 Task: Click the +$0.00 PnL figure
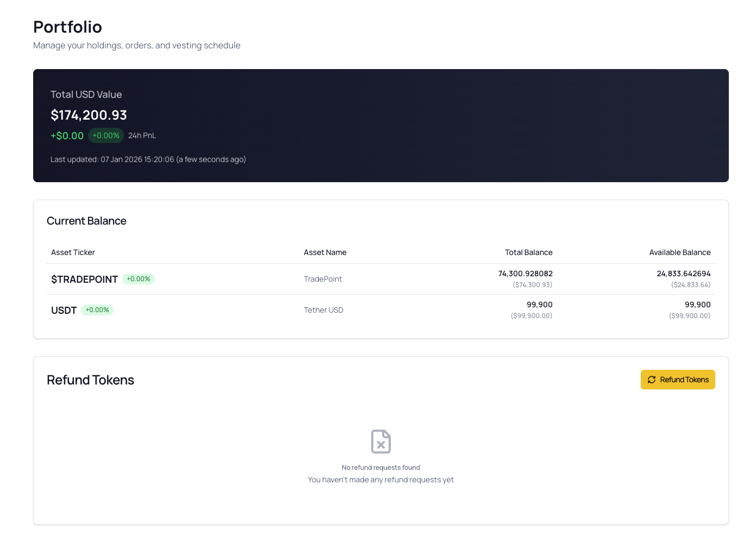click(x=67, y=135)
